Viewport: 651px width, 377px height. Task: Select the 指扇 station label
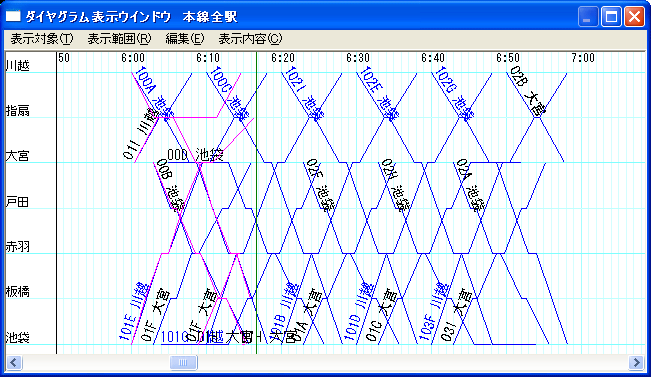click(x=17, y=110)
